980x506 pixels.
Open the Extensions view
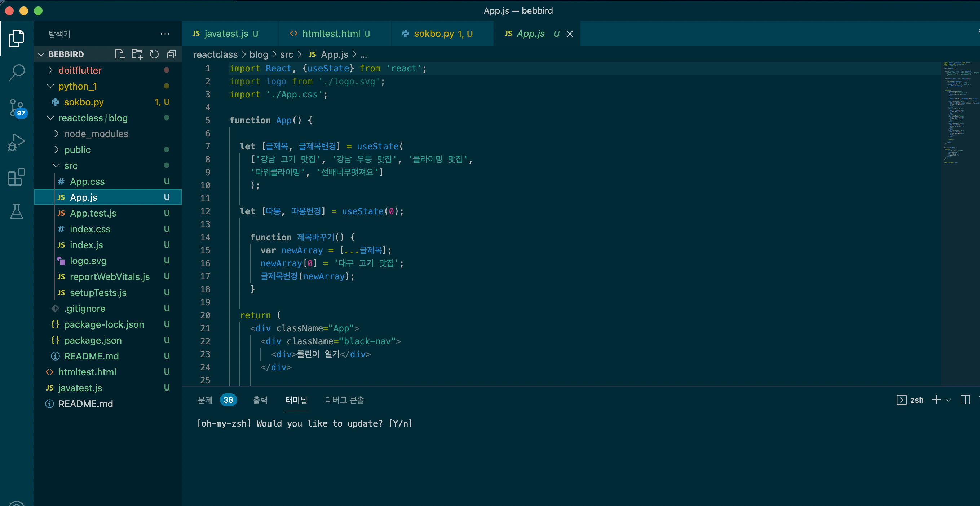(x=16, y=177)
